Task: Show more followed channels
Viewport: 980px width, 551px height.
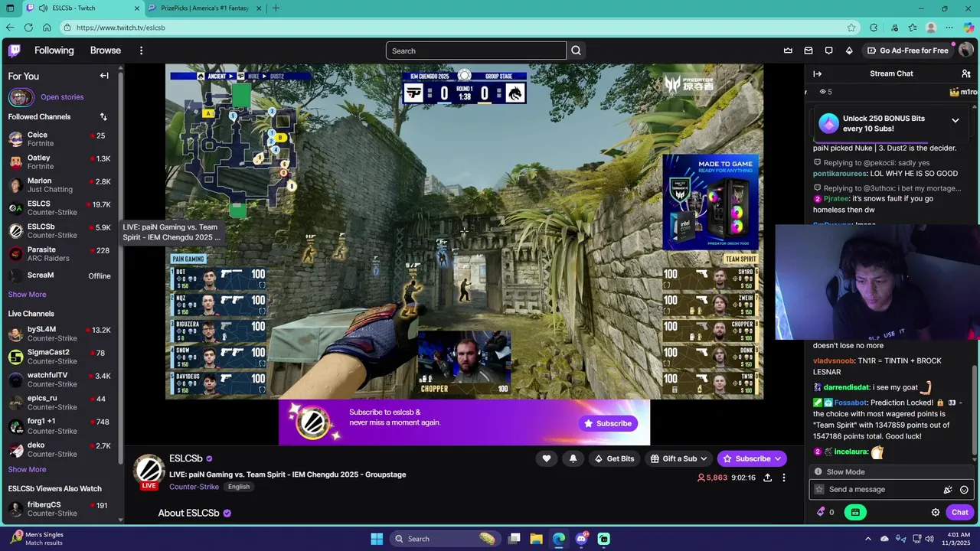Action: [x=27, y=295]
